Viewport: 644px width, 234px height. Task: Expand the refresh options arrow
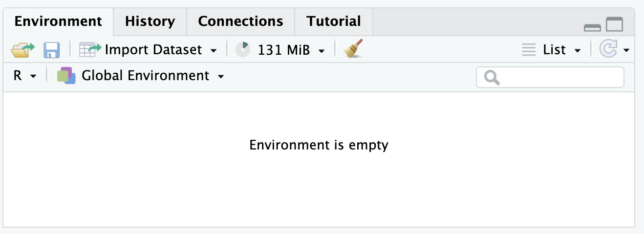point(626,50)
